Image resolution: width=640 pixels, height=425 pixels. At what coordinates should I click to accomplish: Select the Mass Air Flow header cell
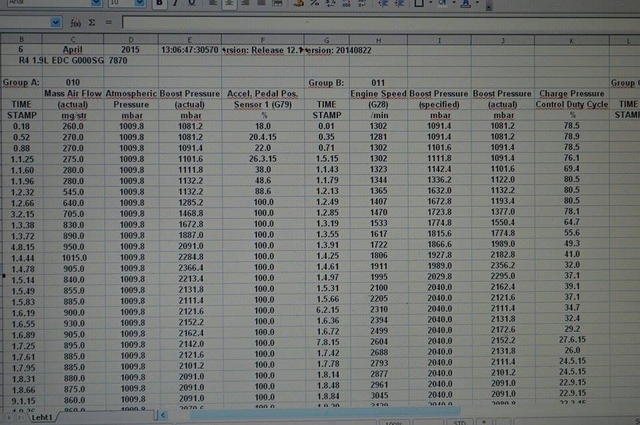(x=73, y=93)
